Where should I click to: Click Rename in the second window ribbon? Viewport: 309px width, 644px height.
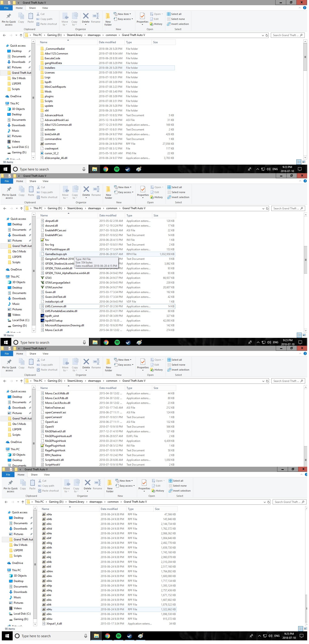click(x=96, y=191)
